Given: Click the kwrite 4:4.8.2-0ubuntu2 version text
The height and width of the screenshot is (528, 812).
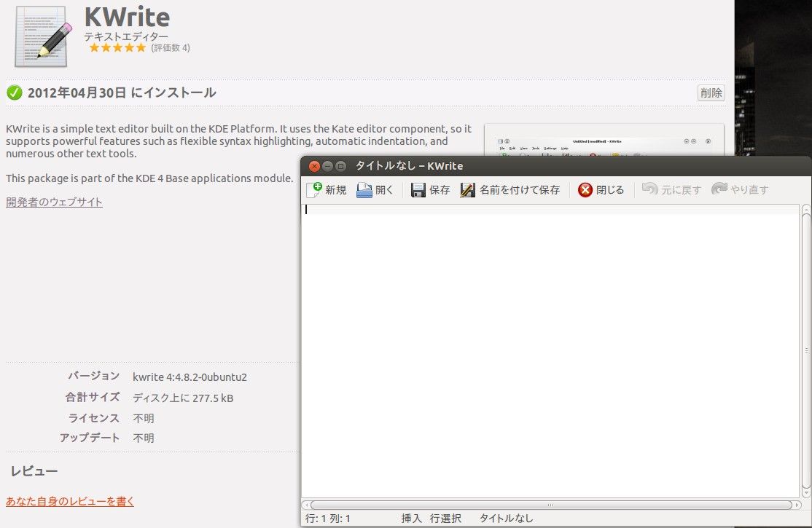Looking at the screenshot, I should [x=190, y=377].
